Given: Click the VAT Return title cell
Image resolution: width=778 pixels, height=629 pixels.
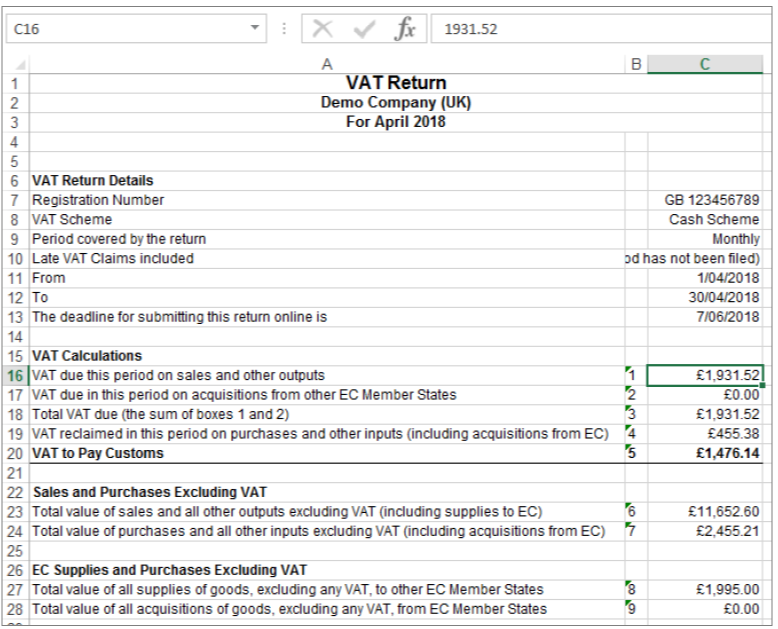Looking at the screenshot, I should coord(396,83).
